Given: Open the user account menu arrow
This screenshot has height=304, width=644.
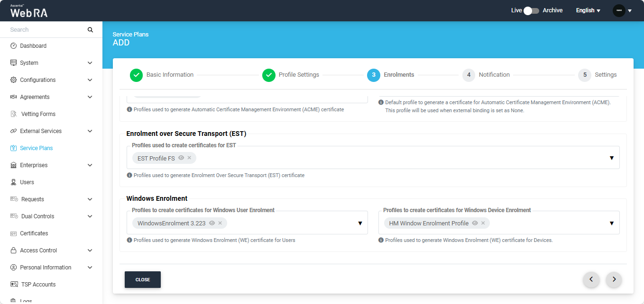Looking at the screenshot, I should [x=630, y=10].
